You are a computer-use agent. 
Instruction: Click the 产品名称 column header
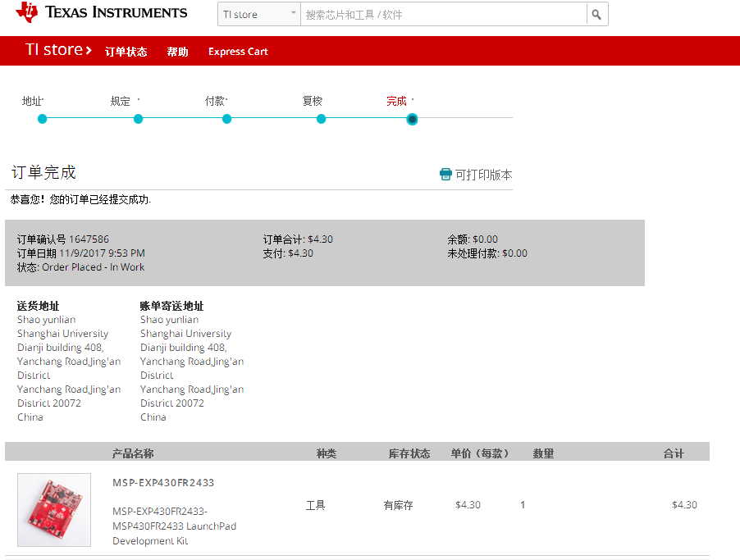coord(133,453)
